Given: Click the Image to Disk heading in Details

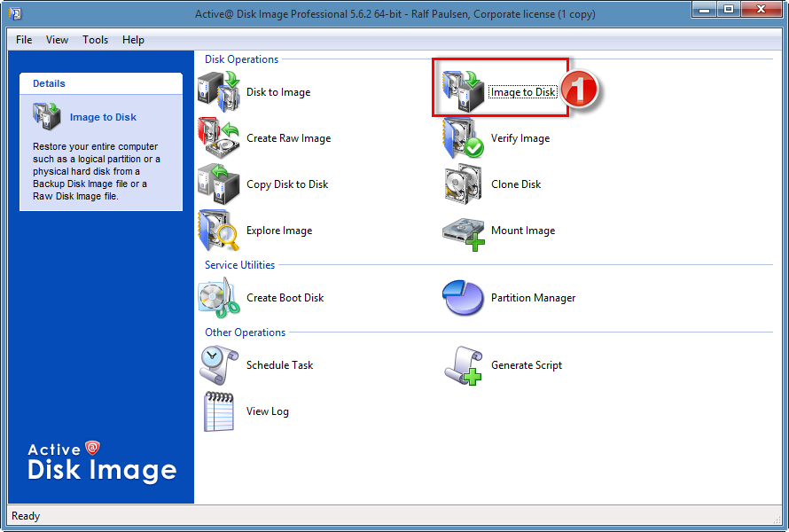Looking at the screenshot, I should pyautogui.click(x=103, y=117).
